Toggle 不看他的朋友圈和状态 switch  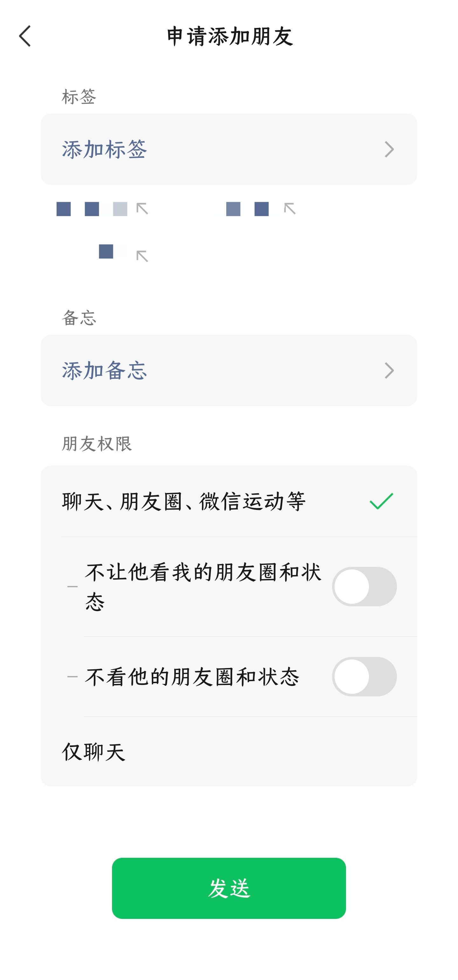[364, 677]
